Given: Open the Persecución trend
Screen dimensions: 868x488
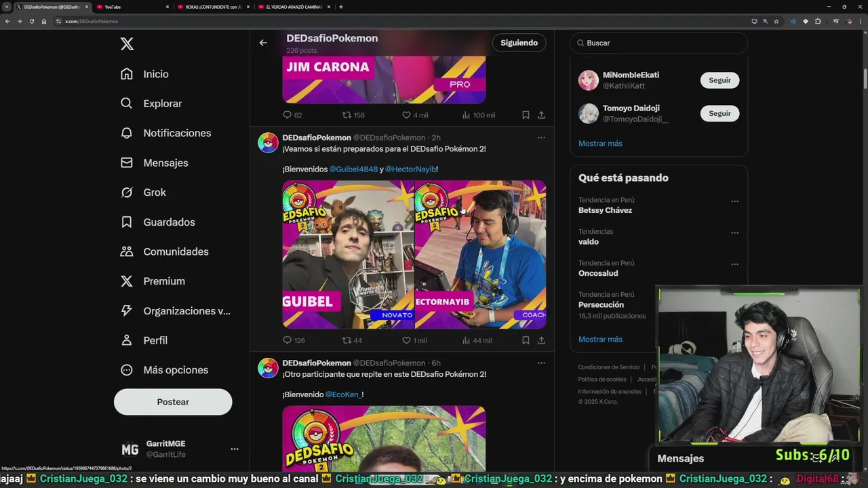Looking at the screenshot, I should tap(601, 305).
